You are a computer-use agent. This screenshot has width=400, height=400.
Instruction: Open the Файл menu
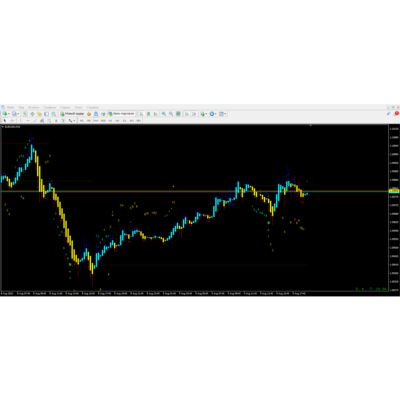click(x=10, y=107)
